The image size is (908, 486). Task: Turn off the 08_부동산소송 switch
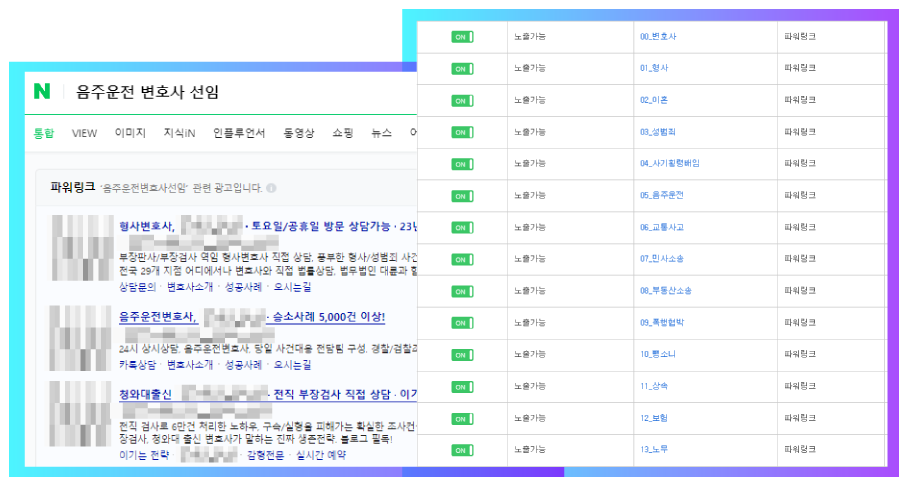coord(462,291)
